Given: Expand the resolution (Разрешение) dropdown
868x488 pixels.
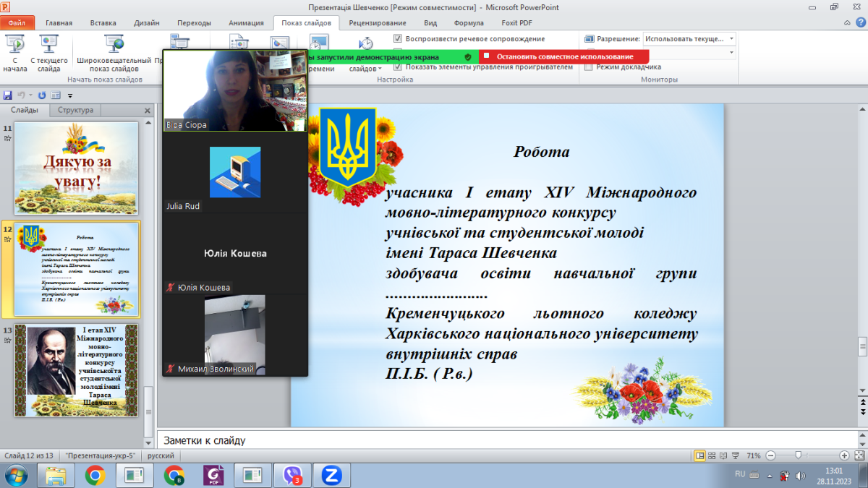Looking at the screenshot, I should point(732,38).
